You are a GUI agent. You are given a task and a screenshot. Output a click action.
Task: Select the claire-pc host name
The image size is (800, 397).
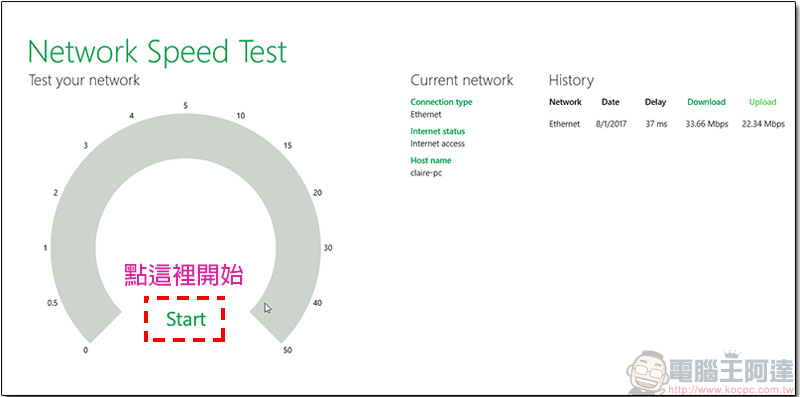click(427, 172)
